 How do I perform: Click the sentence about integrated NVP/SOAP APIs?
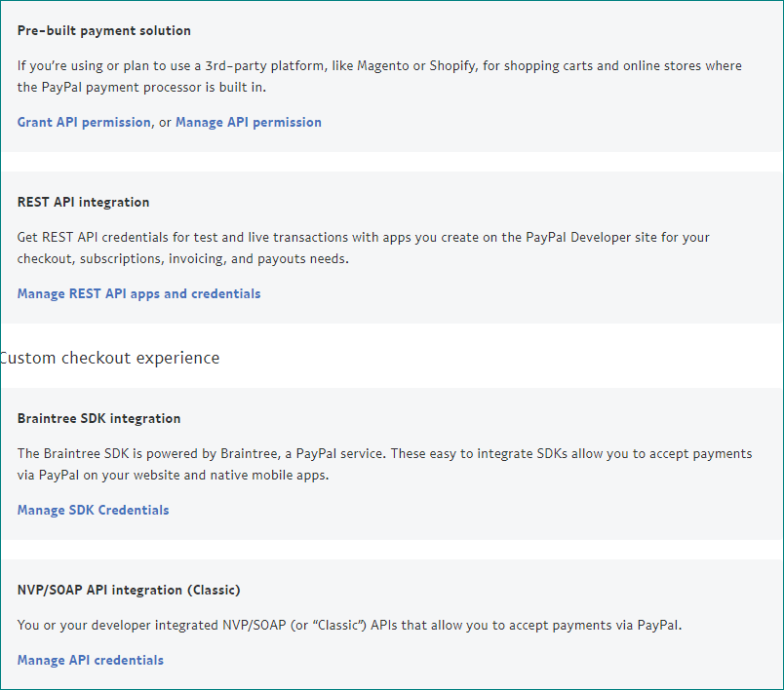tap(349, 626)
